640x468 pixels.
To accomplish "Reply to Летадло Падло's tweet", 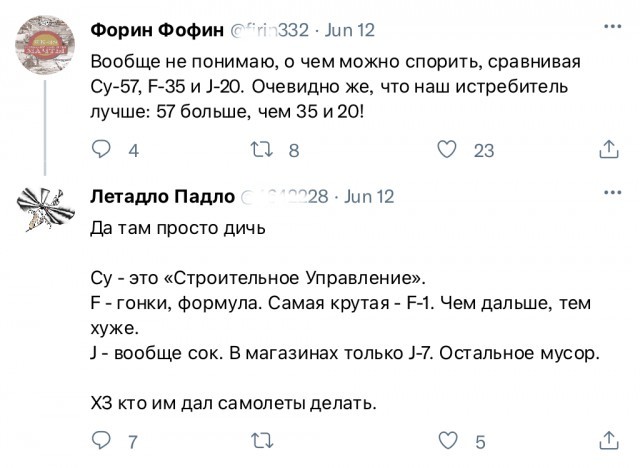I will click(x=101, y=441).
